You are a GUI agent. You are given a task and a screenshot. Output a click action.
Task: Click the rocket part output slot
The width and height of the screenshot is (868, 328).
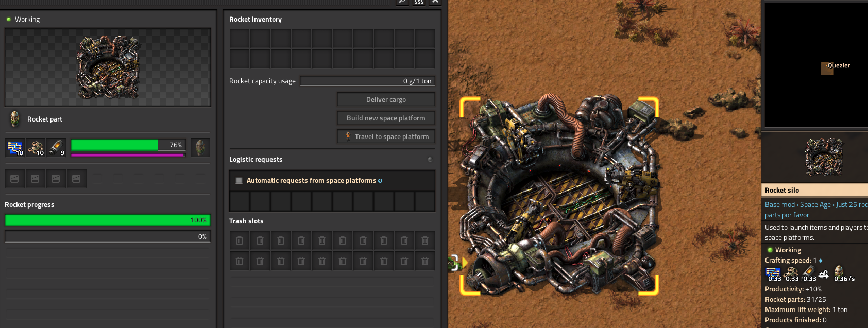pos(200,147)
